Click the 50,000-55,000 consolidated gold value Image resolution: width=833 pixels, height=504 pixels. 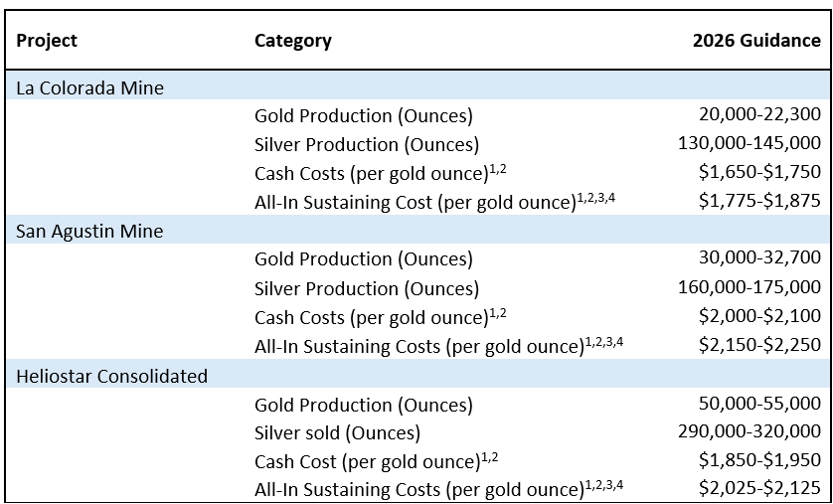coord(759,404)
